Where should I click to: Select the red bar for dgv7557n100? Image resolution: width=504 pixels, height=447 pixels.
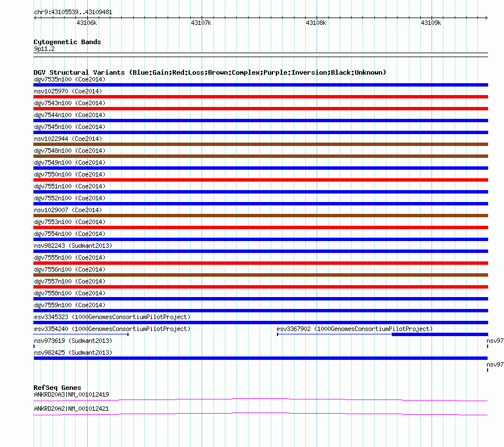coord(260,287)
